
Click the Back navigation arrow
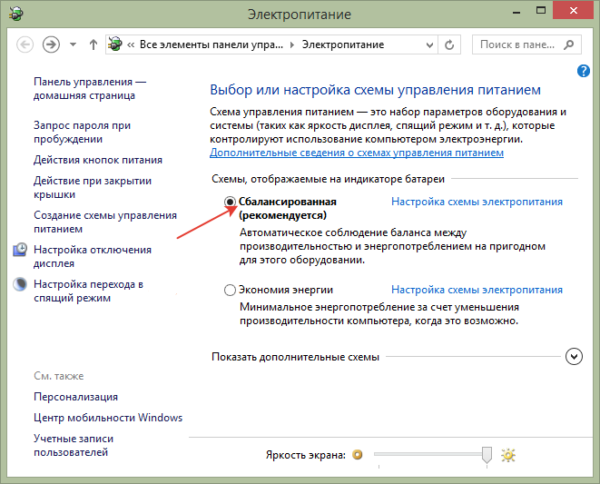point(25,45)
